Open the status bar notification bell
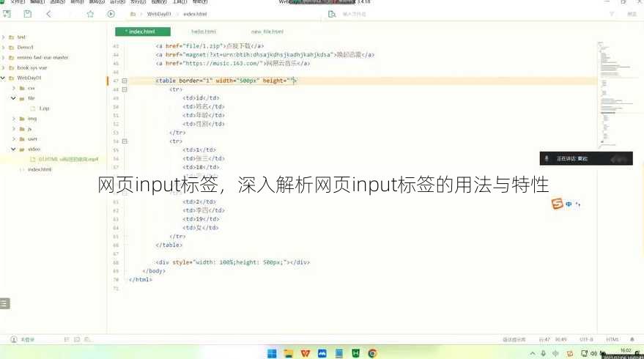The width and height of the screenshot is (644, 359). coord(632,340)
